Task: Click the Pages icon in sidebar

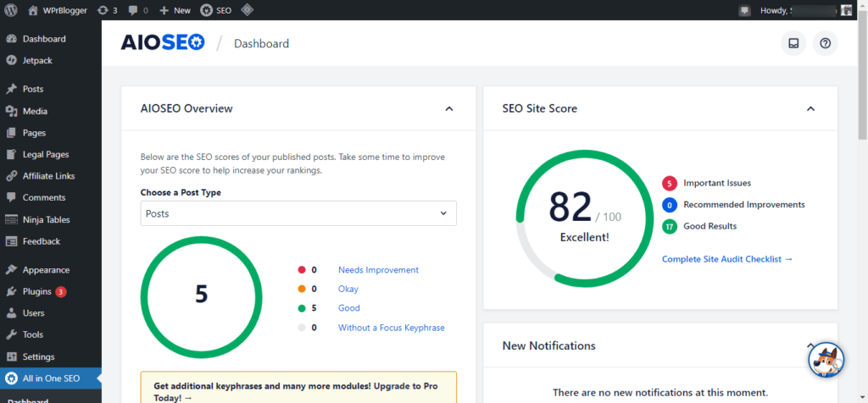Action: click(11, 133)
